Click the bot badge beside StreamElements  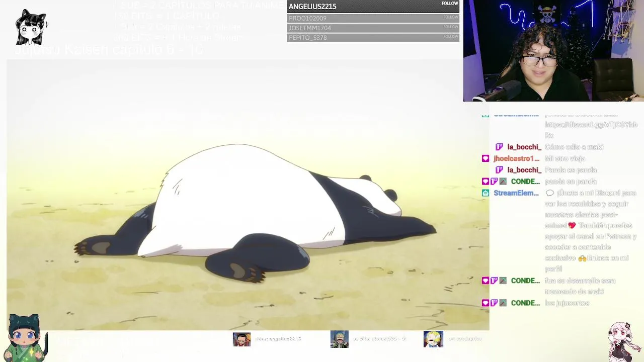click(486, 193)
